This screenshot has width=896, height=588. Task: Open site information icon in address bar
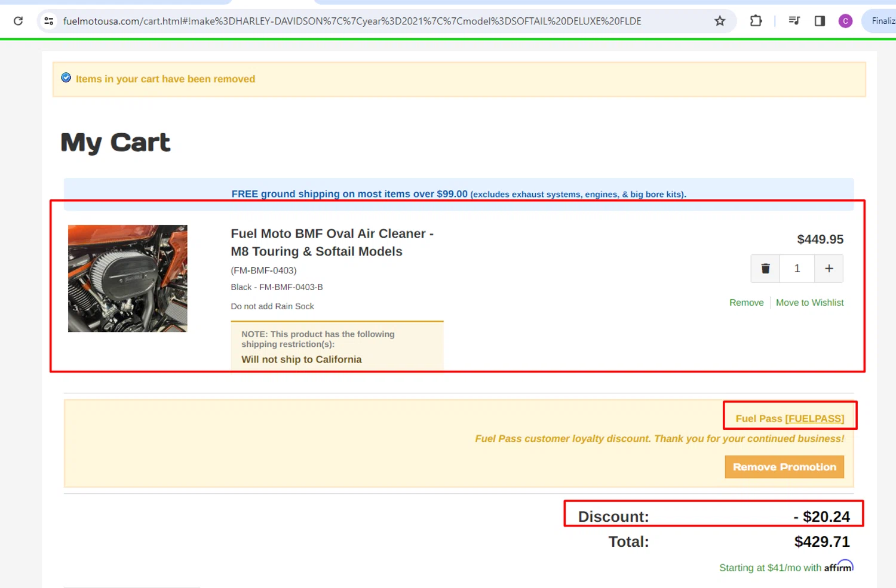coord(49,21)
